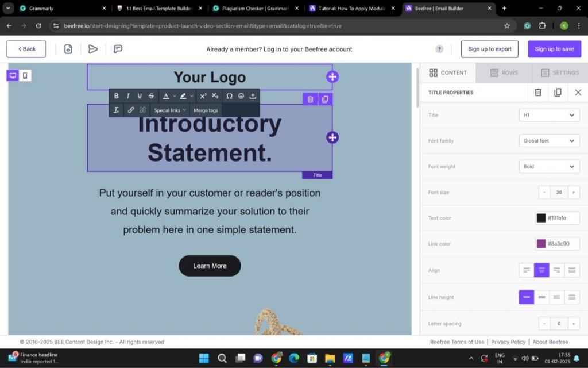
Task: Click the insert link chain icon
Action: (x=131, y=110)
